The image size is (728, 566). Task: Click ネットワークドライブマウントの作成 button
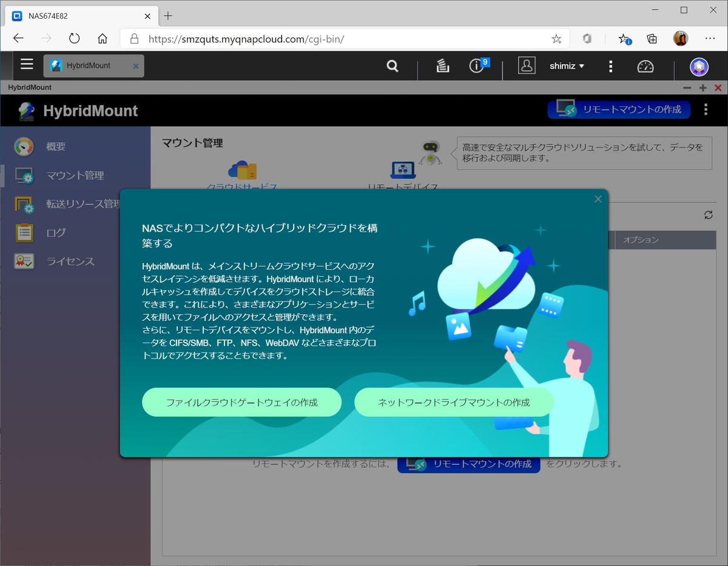pos(454,402)
